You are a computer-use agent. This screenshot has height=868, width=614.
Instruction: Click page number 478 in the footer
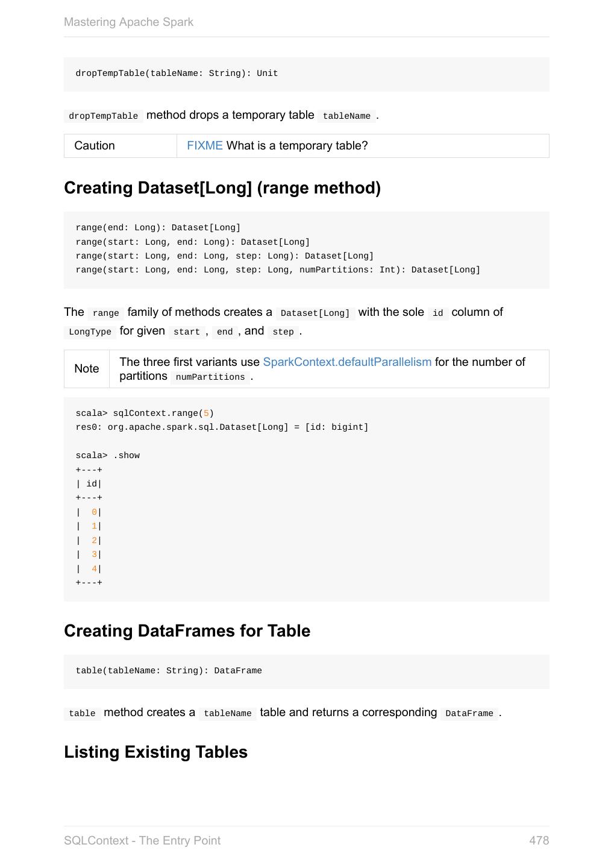click(x=539, y=841)
